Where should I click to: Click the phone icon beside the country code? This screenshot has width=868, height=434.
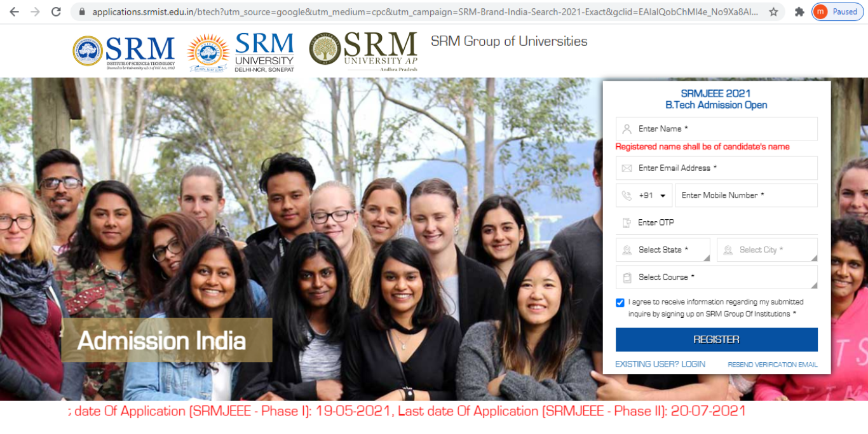pos(628,195)
